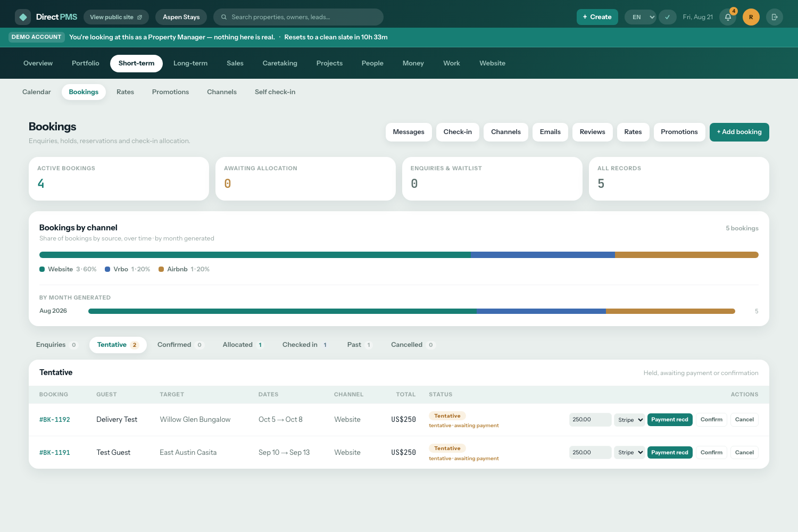Click the logout icon in header
Image resolution: width=798 pixels, height=532 pixels.
coord(775,17)
